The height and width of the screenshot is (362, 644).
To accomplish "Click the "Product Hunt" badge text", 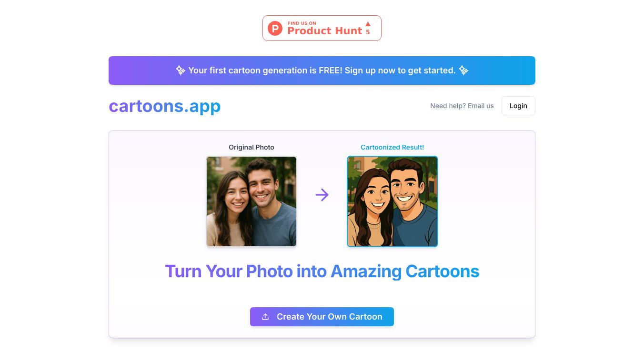I will coord(324,31).
